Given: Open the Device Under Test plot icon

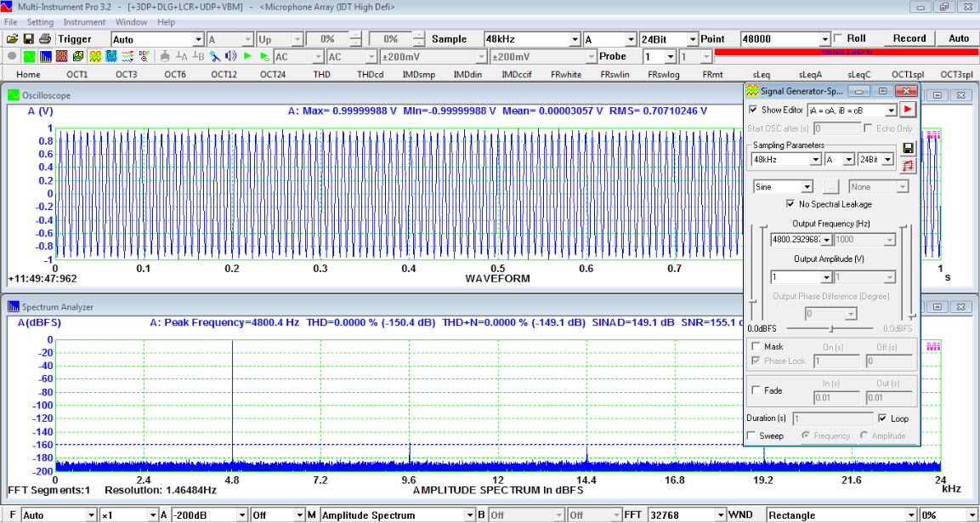Looking at the screenshot, I should [111, 56].
